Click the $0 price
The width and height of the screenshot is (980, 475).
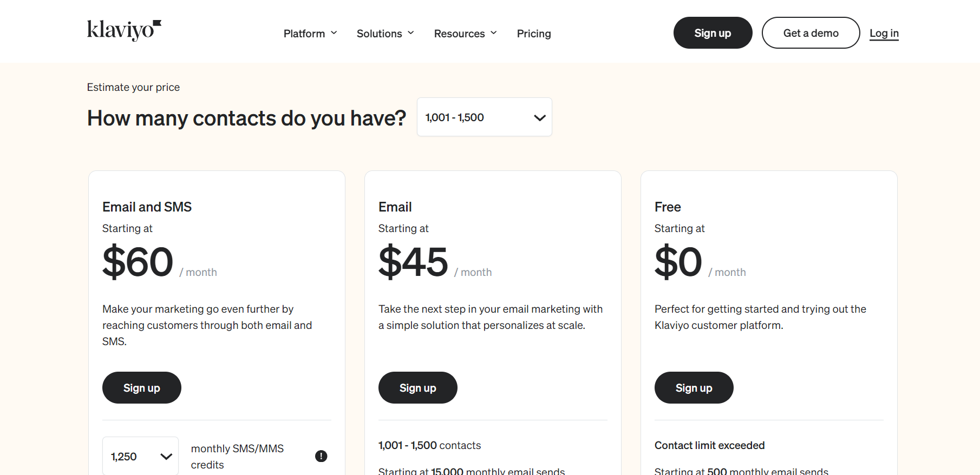pos(678,262)
